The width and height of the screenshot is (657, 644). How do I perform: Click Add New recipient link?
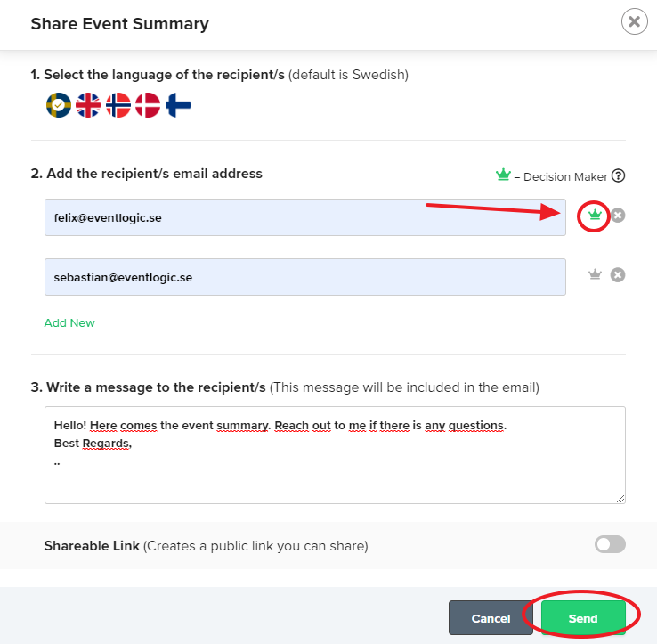(69, 322)
